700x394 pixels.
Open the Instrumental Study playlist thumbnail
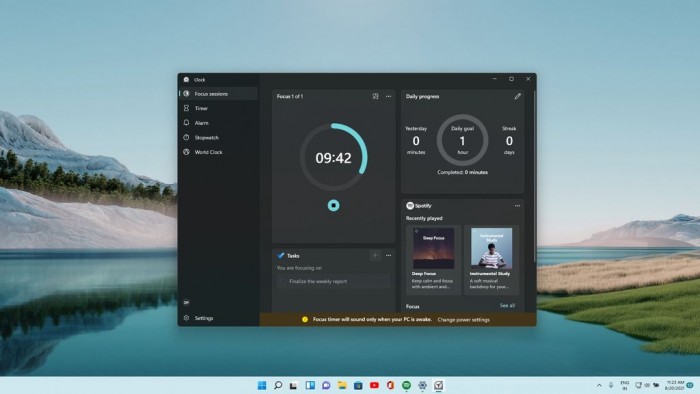(x=492, y=248)
